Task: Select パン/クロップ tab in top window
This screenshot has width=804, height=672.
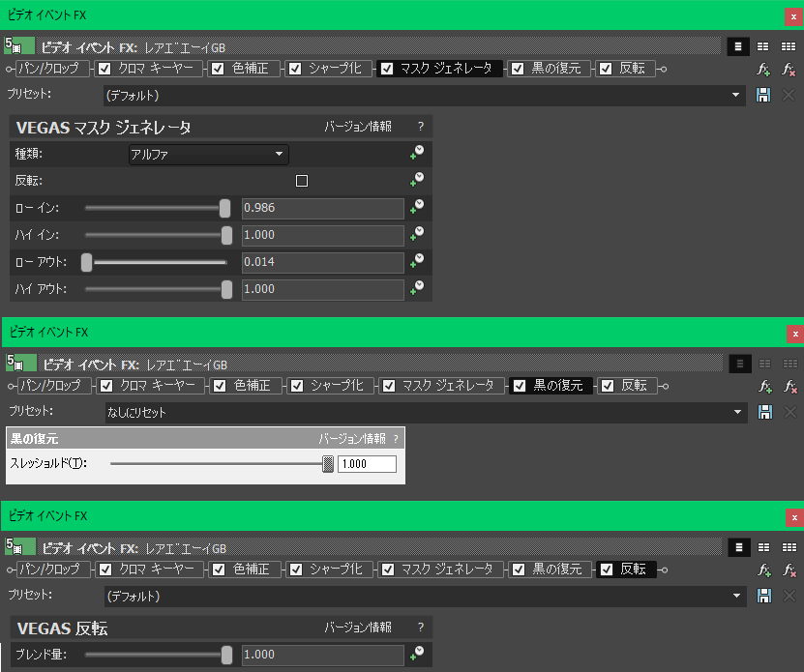Action: pos(52,69)
